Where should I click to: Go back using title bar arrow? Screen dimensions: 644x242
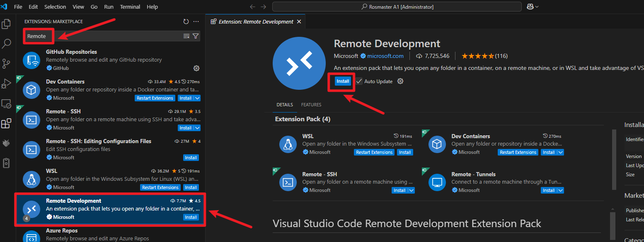click(x=253, y=7)
